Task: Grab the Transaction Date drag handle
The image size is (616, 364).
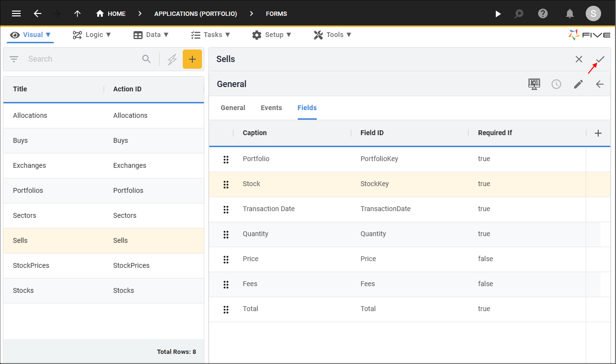Action: click(226, 209)
